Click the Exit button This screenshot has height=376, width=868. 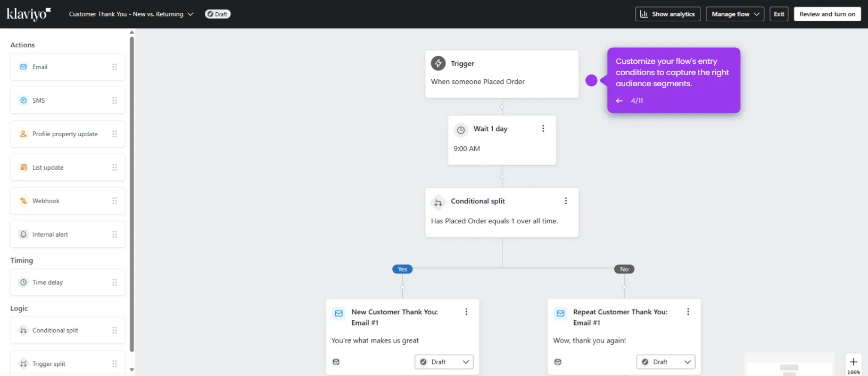tap(779, 14)
